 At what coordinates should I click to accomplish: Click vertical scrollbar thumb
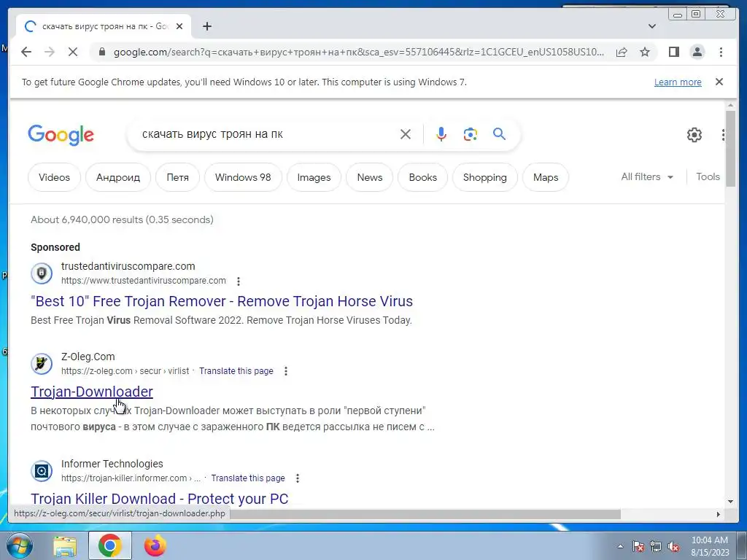click(x=730, y=149)
